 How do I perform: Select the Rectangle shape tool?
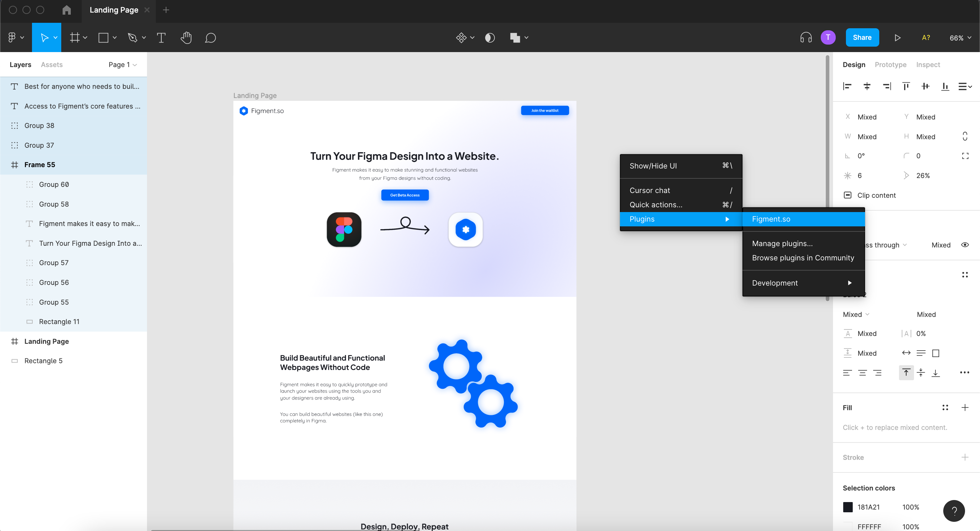point(103,38)
